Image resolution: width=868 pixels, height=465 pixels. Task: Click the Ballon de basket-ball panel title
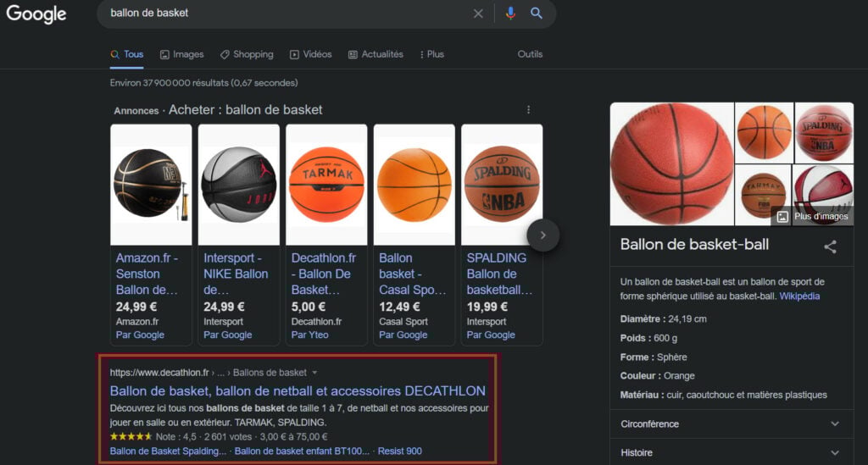[694, 245]
